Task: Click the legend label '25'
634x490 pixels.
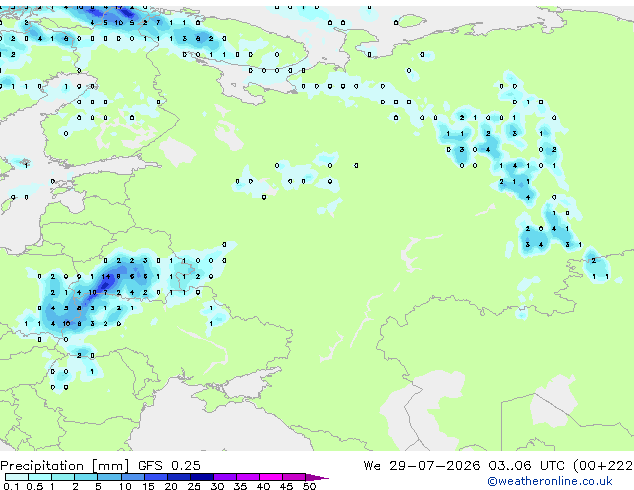Action: coord(194,486)
